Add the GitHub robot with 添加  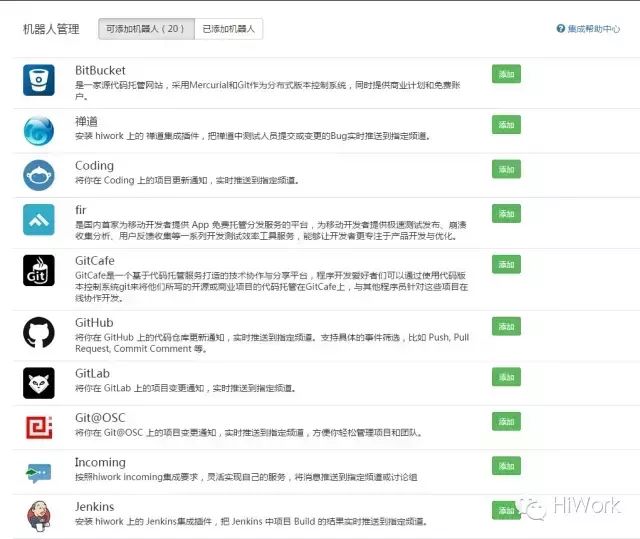click(x=506, y=326)
